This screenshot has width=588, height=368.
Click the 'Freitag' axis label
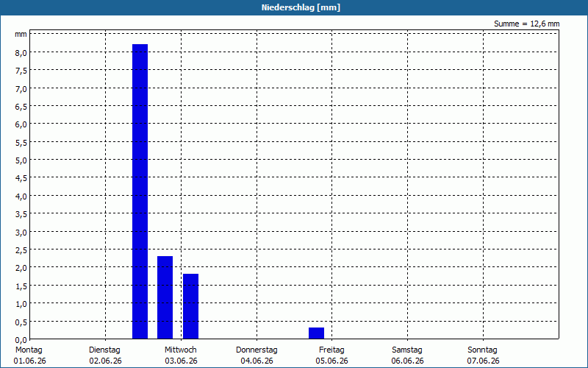pos(331,350)
